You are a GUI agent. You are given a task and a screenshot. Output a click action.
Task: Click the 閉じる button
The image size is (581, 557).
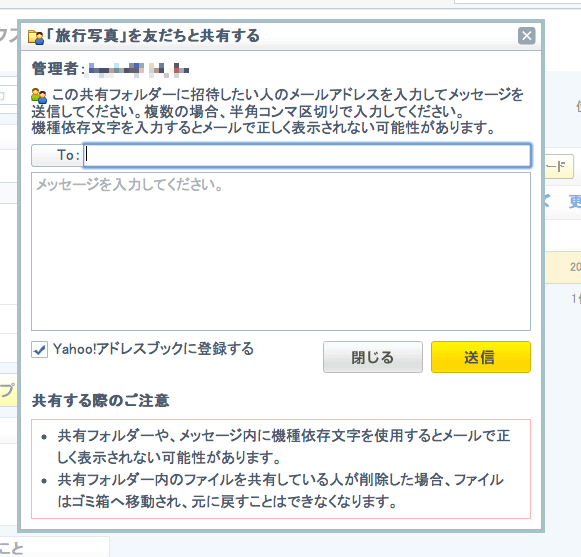pos(373,357)
